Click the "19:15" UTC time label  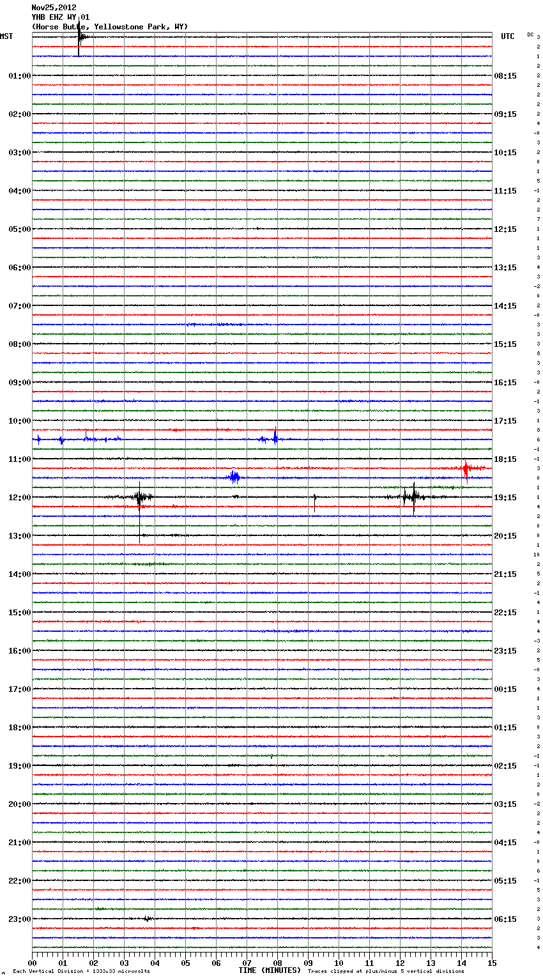click(505, 498)
